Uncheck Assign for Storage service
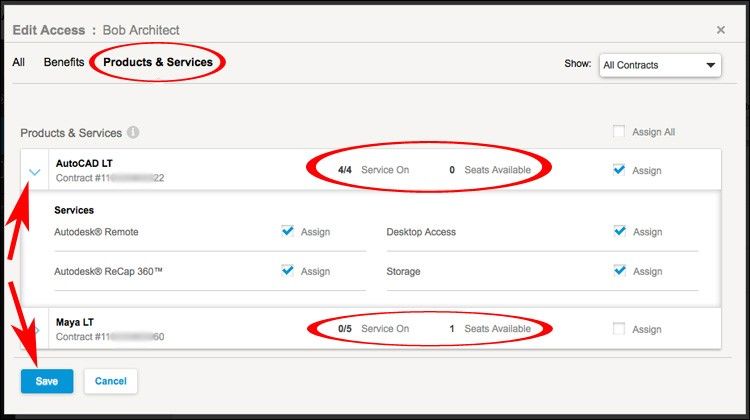The height and width of the screenshot is (420, 750). coord(620,270)
